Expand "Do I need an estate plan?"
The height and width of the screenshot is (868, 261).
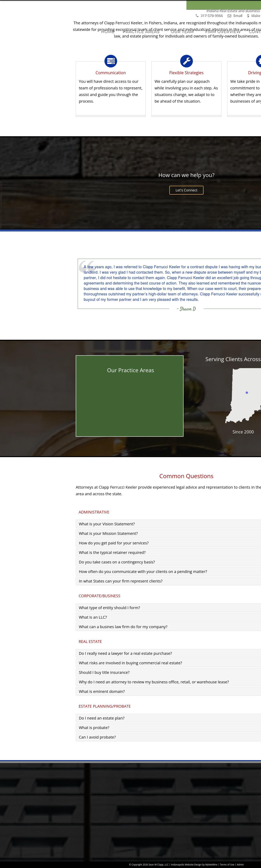tap(168, 718)
